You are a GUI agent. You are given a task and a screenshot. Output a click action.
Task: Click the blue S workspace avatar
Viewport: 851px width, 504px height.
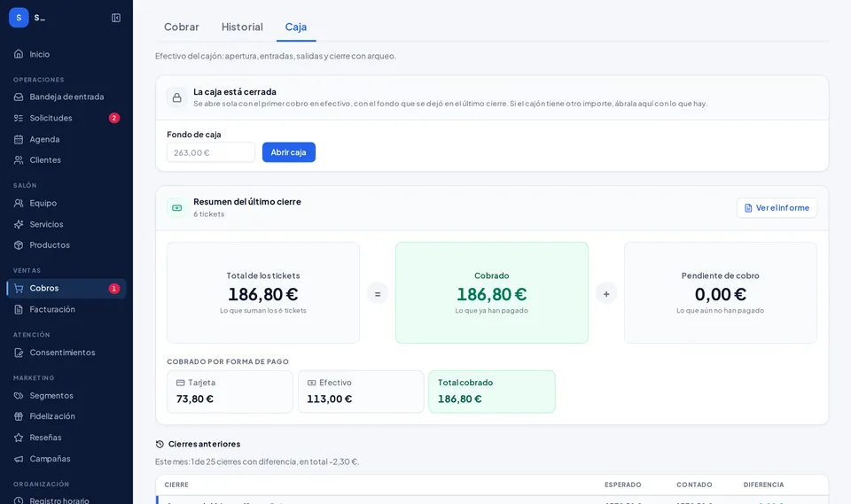[19, 18]
